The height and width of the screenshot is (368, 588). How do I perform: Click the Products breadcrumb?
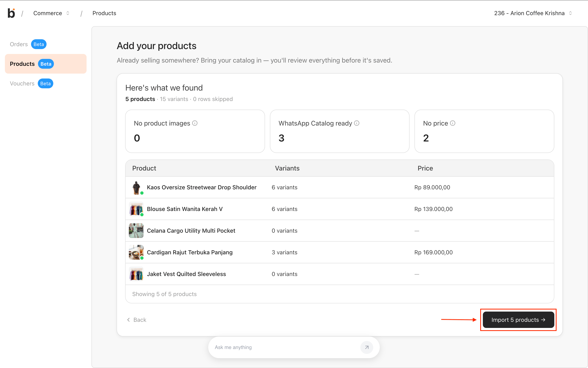(104, 13)
